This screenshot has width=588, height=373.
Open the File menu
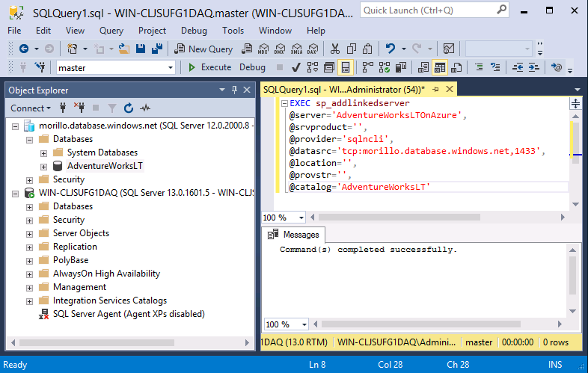(x=14, y=31)
